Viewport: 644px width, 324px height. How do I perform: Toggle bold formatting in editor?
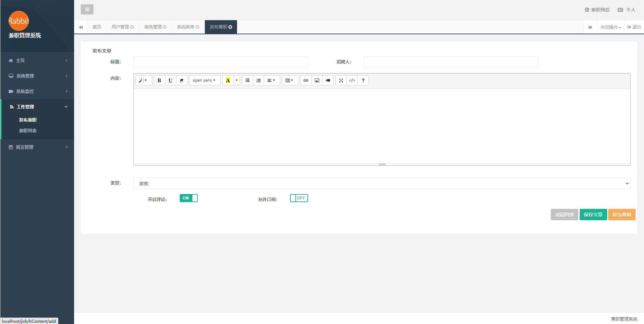tap(159, 80)
